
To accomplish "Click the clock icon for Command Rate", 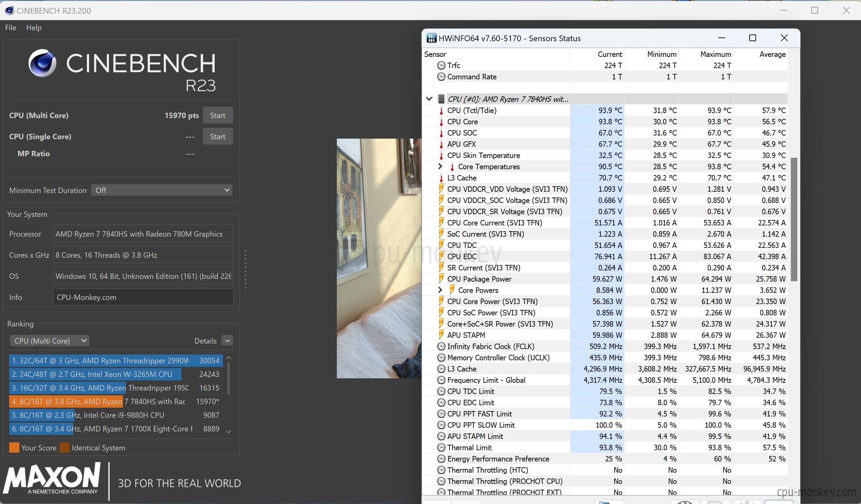I will click(x=441, y=77).
